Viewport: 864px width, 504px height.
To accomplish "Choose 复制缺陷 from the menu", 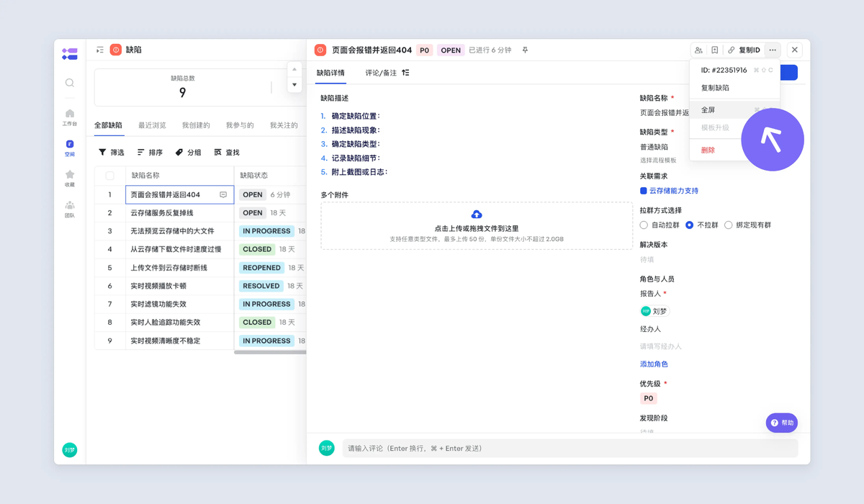I will click(x=735, y=88).
